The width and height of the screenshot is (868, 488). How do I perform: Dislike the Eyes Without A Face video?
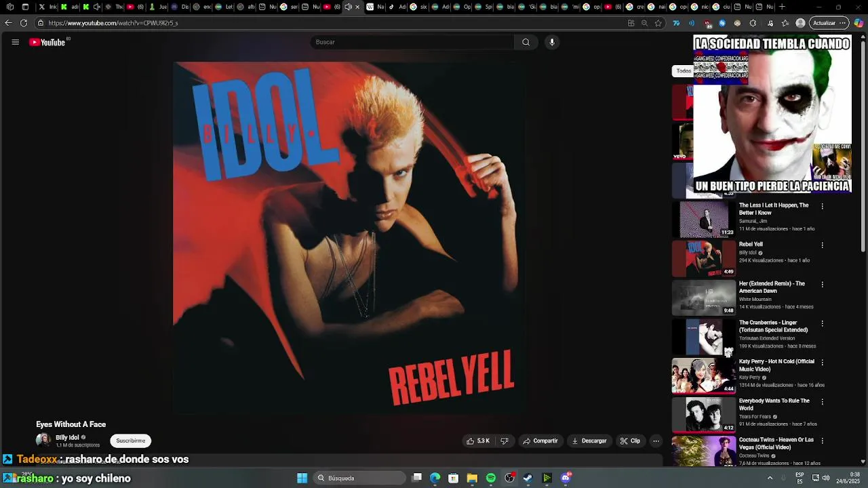pyautogui.click(x=504, y=441)
